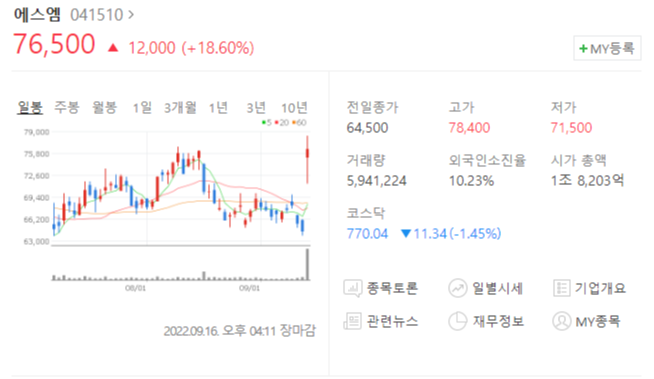This screenshot has width=654, height=379.
Task: Click the green plus on MY등록
Action: pos(583,49)
